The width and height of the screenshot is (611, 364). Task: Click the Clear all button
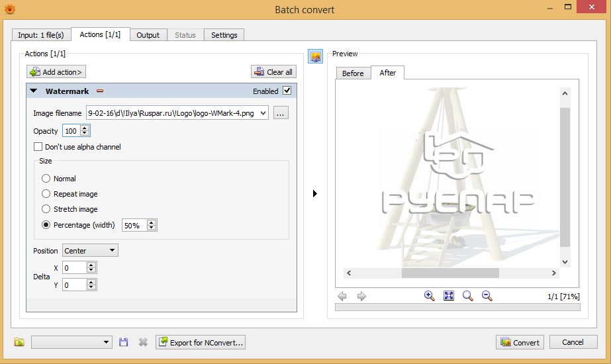pyautogui.click(x=273, y=71)
